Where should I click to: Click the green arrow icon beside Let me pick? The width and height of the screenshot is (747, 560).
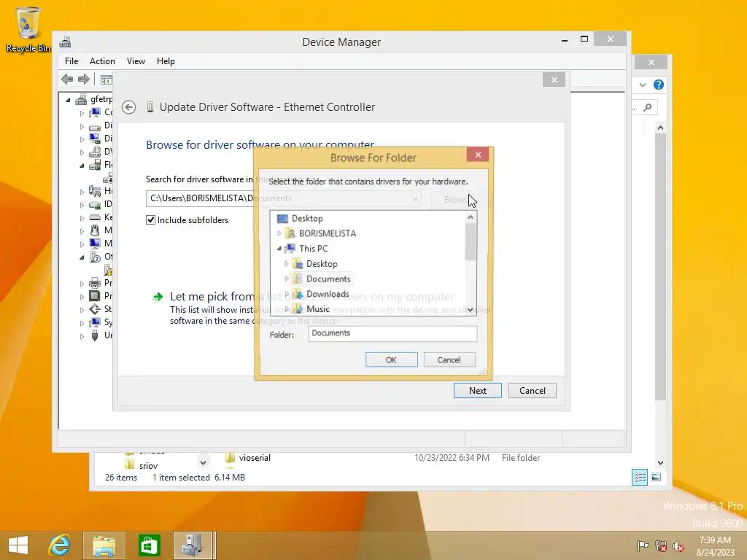point(158,297)
